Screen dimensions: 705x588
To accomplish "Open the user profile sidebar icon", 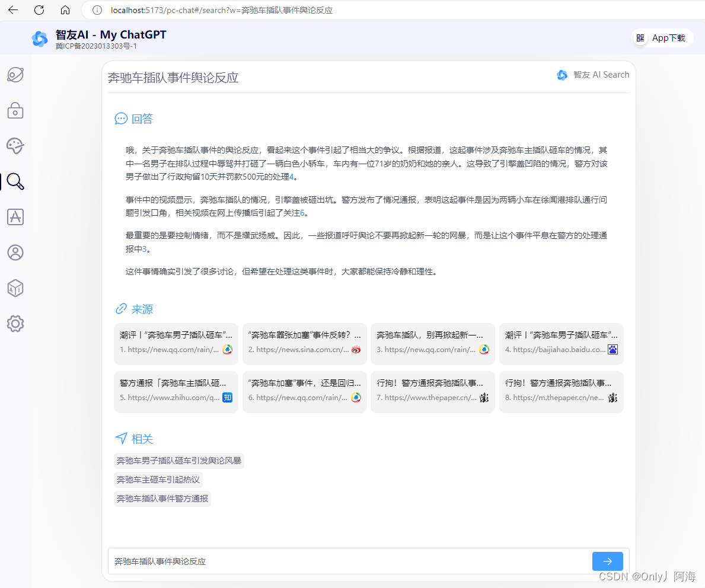I will coord(15,252).
